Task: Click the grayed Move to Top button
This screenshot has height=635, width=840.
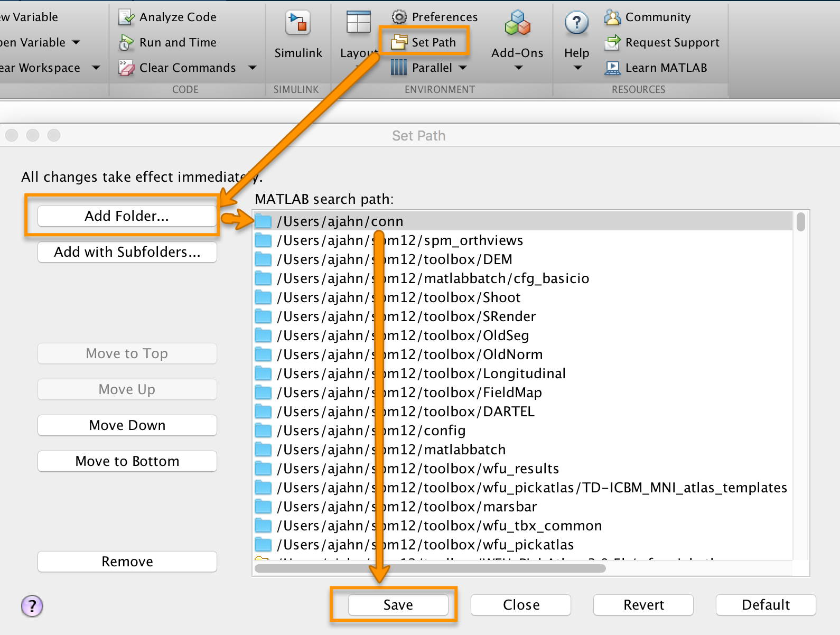Action: pos(127,353)
